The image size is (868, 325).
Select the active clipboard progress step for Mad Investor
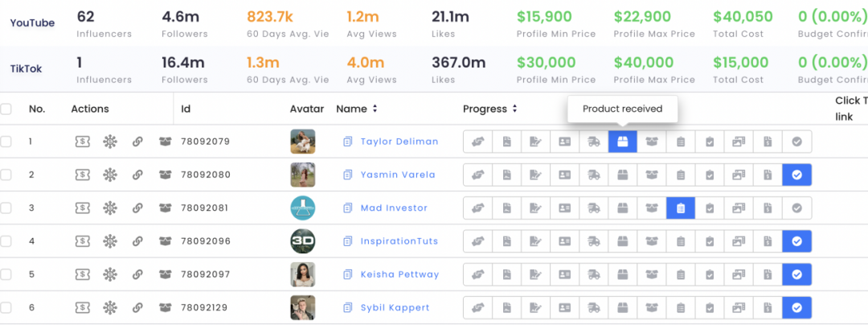(681, 208)
